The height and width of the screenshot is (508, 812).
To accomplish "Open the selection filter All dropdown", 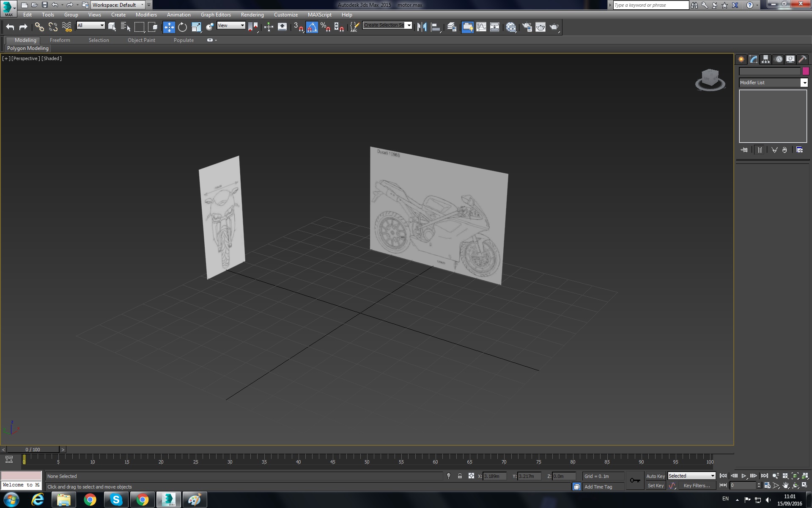I will tap(91, 25).
